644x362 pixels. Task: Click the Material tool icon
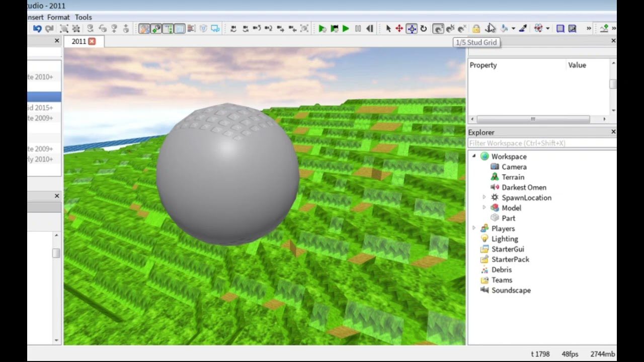pyautogui.click(x=538, y=29)
